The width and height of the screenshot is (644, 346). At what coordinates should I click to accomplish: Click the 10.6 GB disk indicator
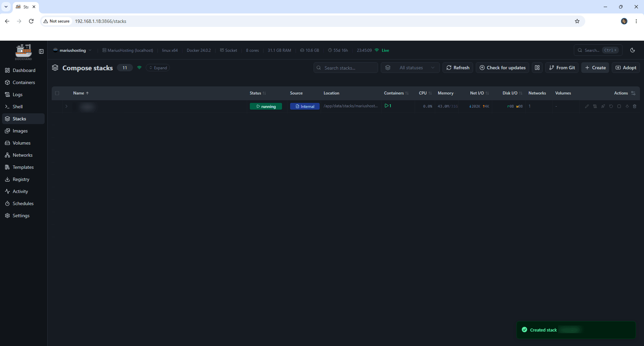[310, 50]
